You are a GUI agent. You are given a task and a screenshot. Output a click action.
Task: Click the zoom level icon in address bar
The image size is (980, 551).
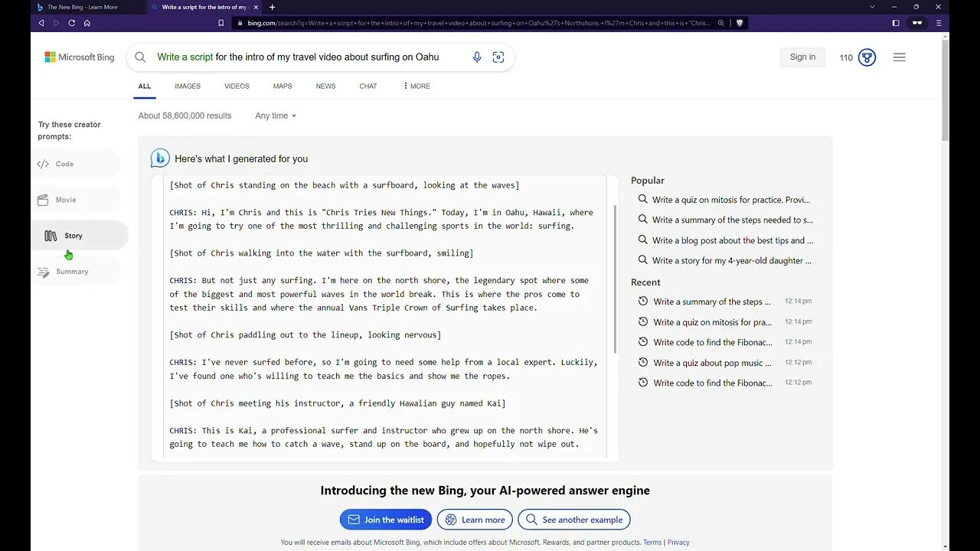[x=721, y=23]
